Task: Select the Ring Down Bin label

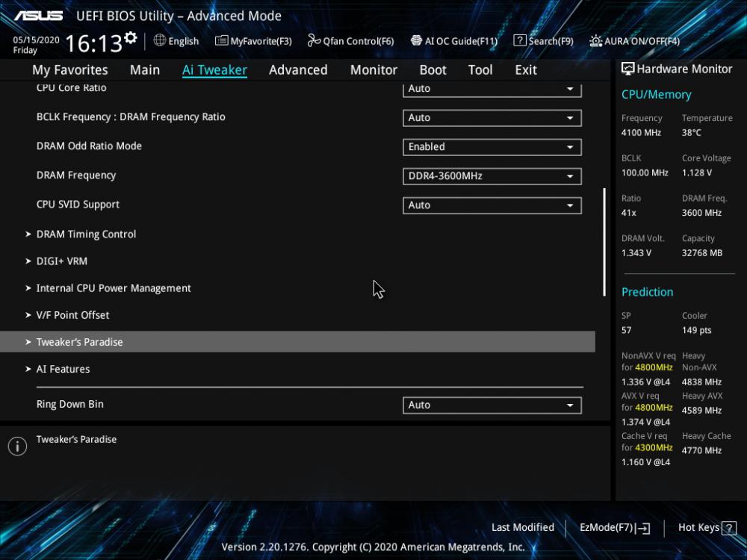Action: (x=70, y=404)
